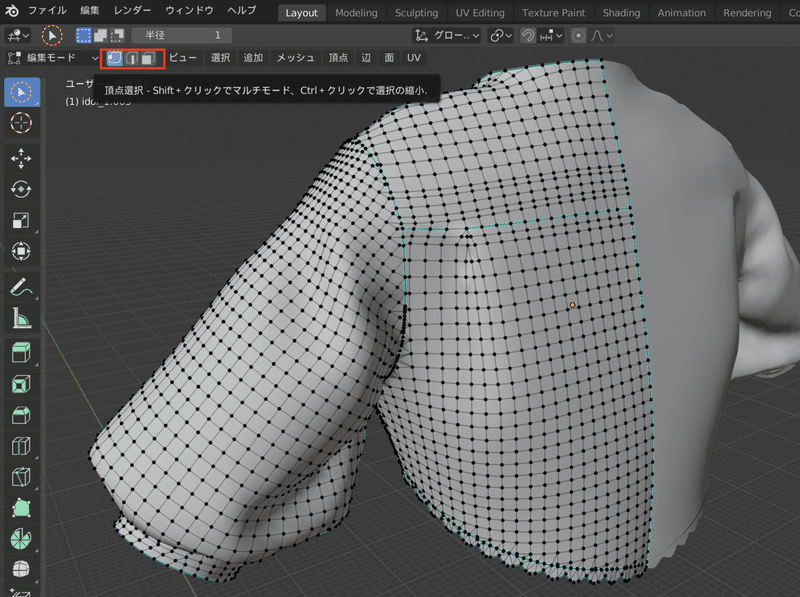This screenshot has width=800, height=597.
Task: Open the ビュー viewport menu
Action: click(x=183, y=58)
